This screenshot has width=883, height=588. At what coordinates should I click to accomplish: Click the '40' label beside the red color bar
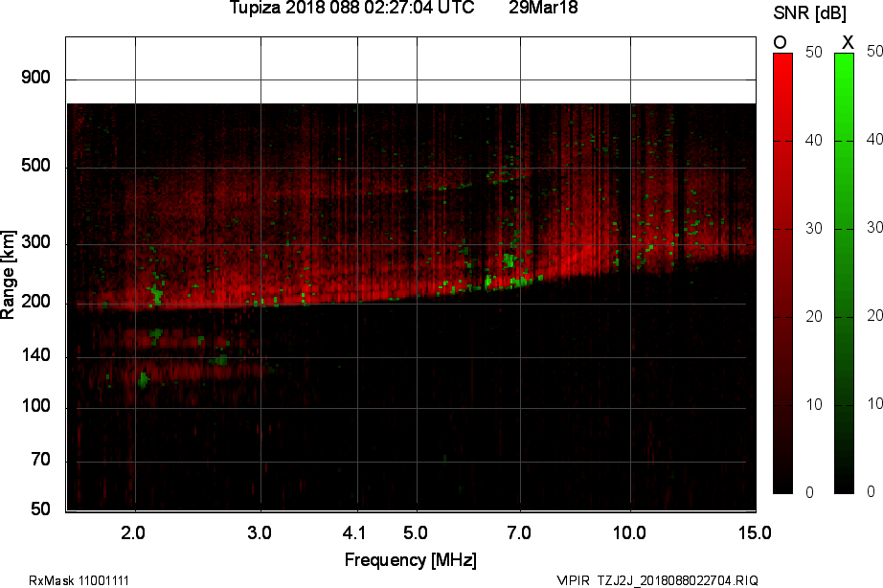click(x=814, y=140)
